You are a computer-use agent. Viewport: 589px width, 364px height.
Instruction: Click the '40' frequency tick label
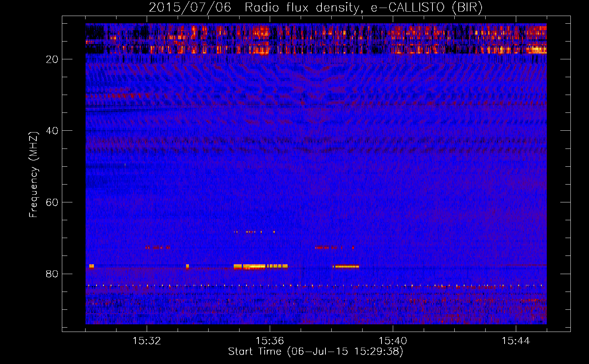coord(52,131)
